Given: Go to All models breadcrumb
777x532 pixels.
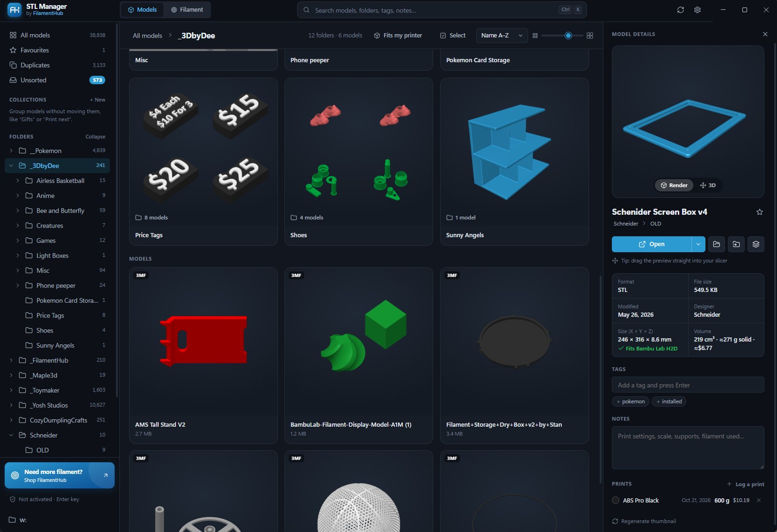Looking at the screenshot, I should coord(147,36).
